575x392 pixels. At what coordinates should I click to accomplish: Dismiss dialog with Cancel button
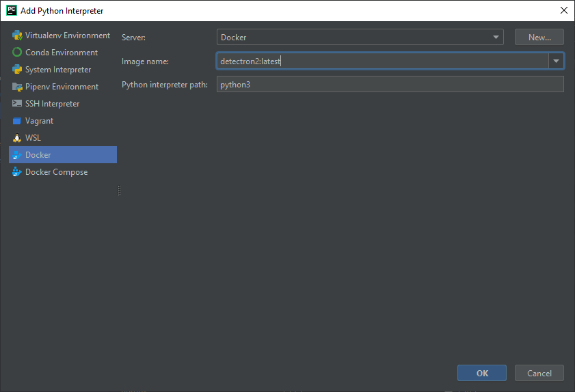coord(539,373)
